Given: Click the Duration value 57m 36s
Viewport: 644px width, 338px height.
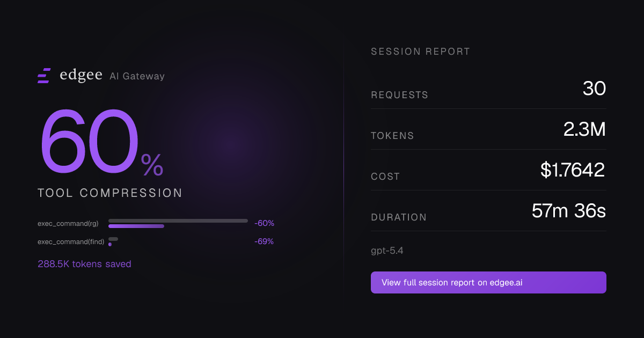Looking at the screenshot, I should pos(568,211).
